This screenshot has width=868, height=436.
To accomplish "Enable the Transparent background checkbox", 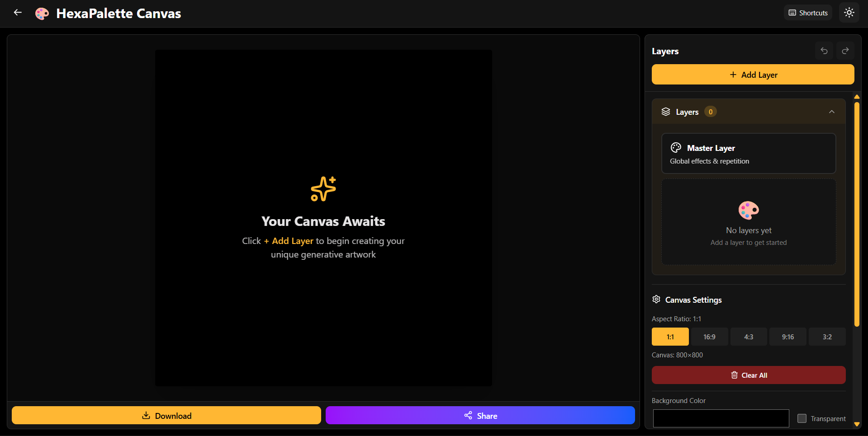I will click(802, 418).
